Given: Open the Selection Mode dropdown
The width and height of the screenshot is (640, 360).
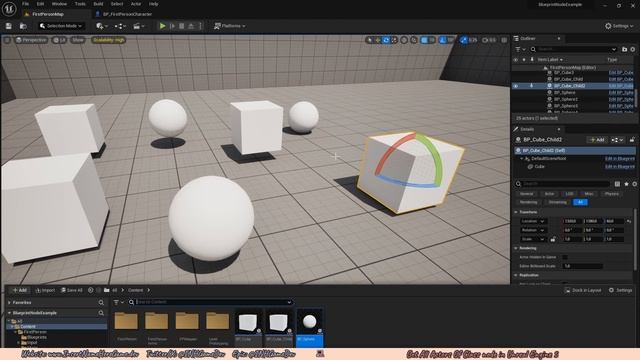Looking at the screenshot, I should point(61,26).
